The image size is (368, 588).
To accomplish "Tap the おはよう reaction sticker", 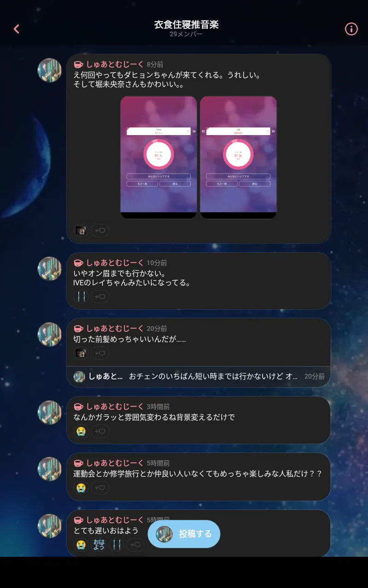I will (99, 545).
